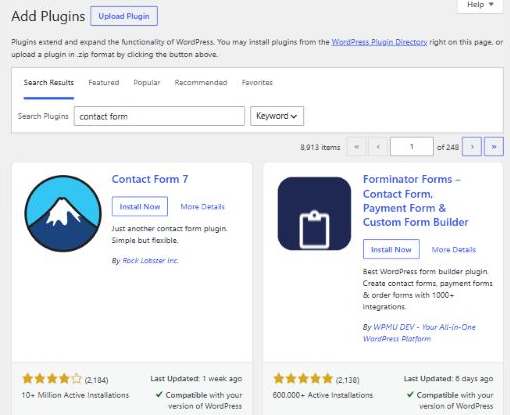This screenshot has height=415, width=510.
Task: Click the first page double arrow
Action: coord(356,147)
